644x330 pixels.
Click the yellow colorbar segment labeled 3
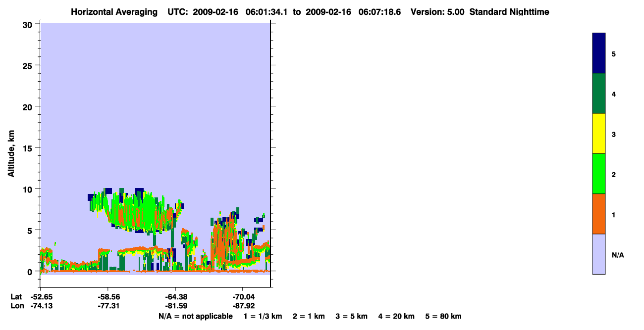tap(599, 134)
